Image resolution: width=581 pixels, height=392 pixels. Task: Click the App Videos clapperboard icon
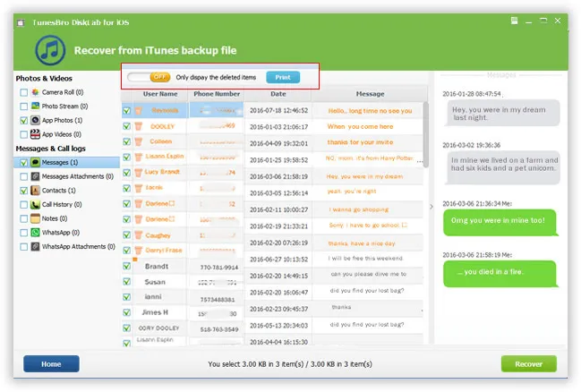(x=35, y=134)
